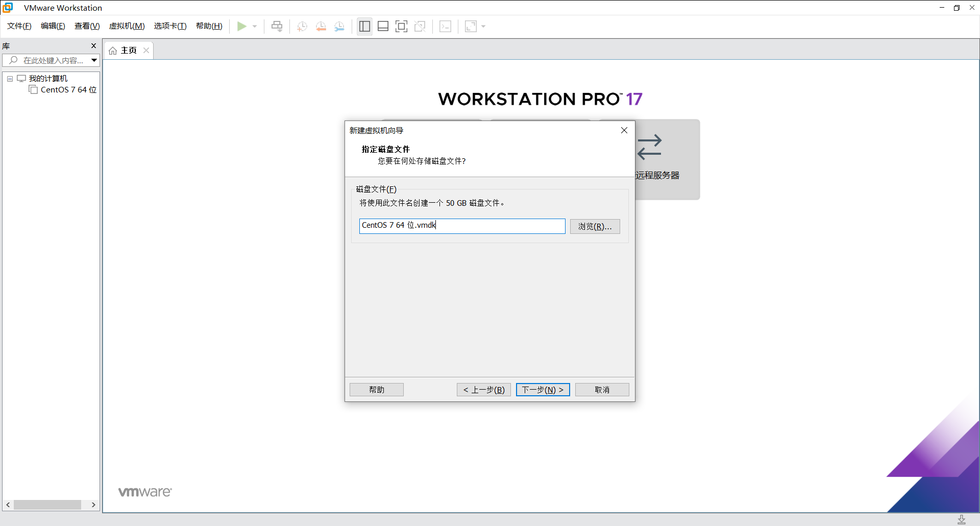Click the 下一步(N) > button

click(x=543, y=390)
